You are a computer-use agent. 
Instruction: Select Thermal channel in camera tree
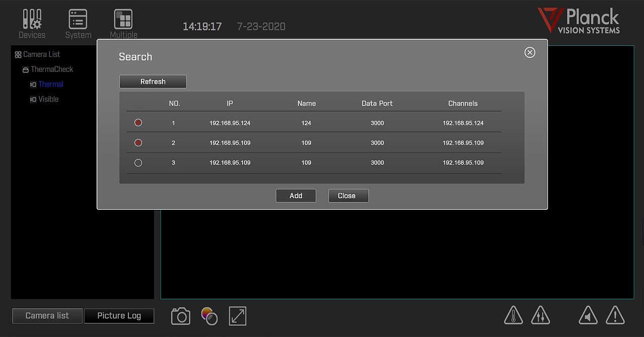click(51, 85)
